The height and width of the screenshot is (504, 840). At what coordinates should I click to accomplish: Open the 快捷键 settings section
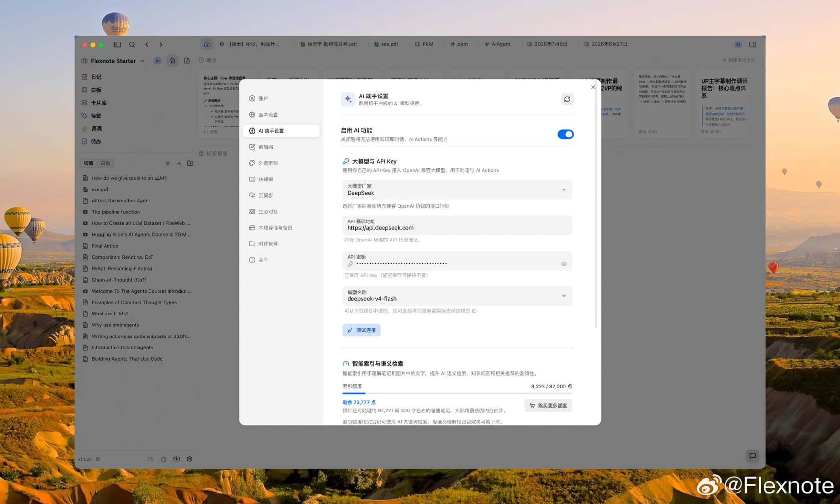(x=281, y=179)
